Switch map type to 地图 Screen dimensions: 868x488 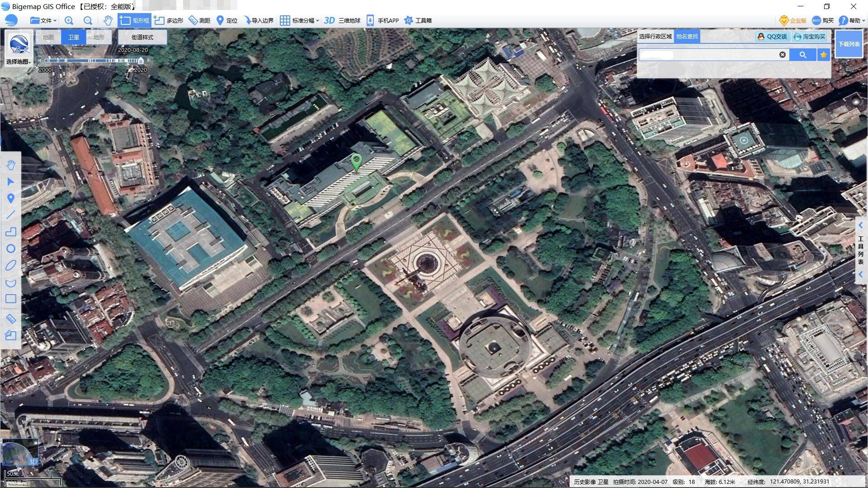(48, 37)
